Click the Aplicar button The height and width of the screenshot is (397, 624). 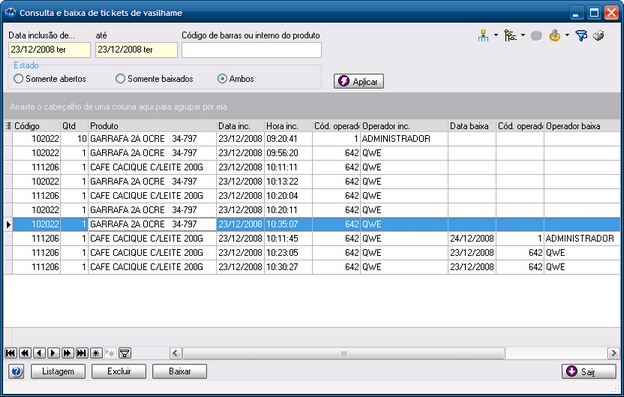(x=359, y=81)
